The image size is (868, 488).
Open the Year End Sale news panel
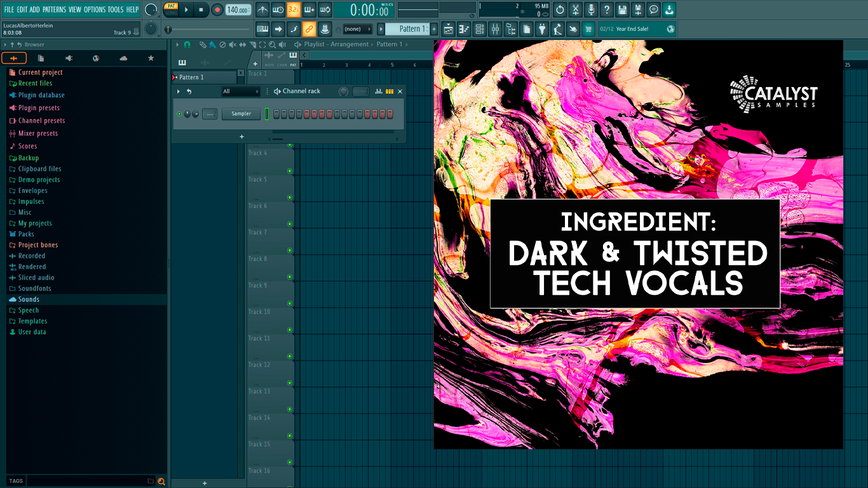pos(637,29)
